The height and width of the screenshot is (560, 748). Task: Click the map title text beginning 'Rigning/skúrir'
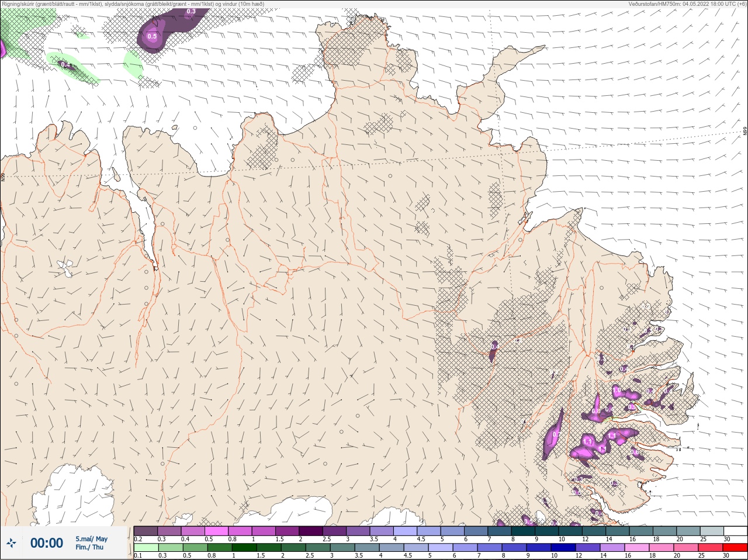click(133, 4)
